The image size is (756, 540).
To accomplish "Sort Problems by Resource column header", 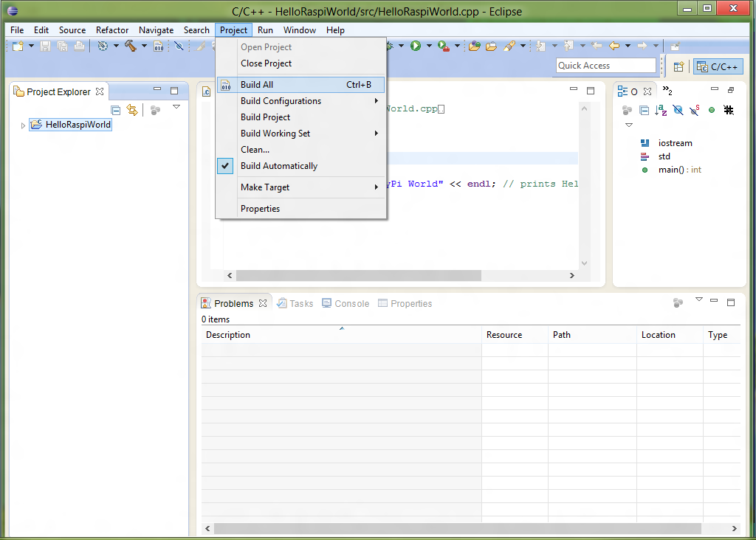I will click(x=515, y=335).
